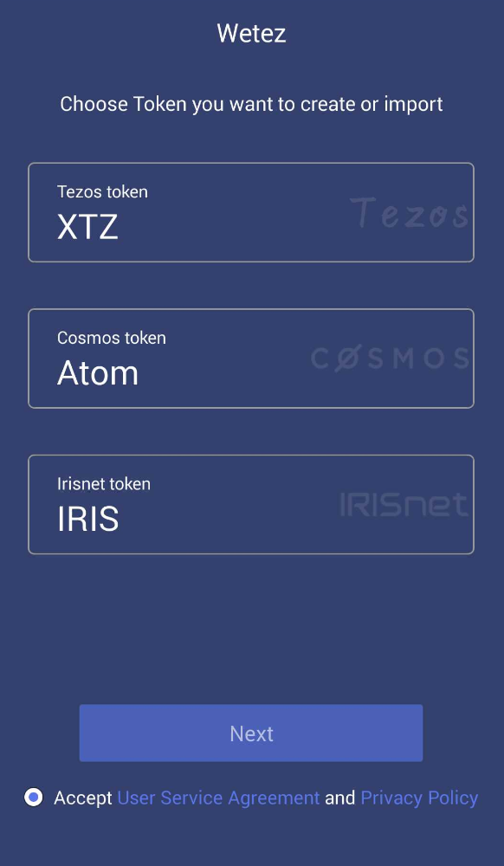Screen dimensions: 504x866
Task: Click the Wetez title at top
Action: 251,33
